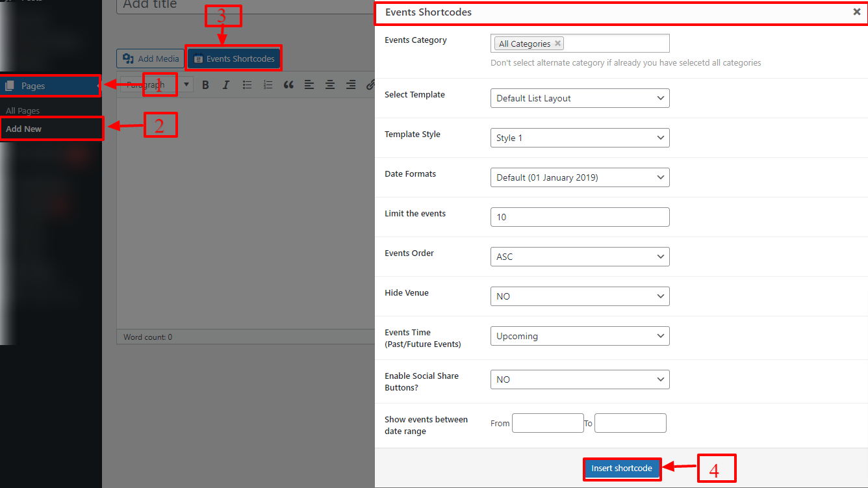Open the Pages menu in sidebar

point(51,86)
